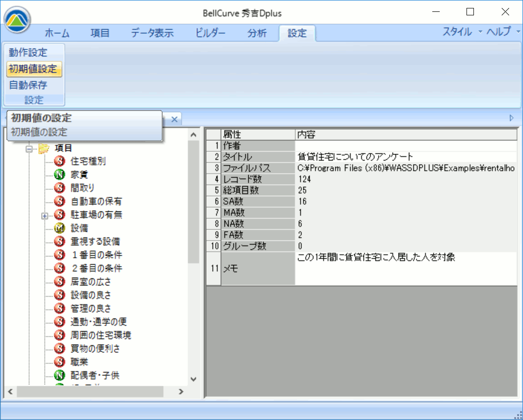This screenshot has height=420, width=523.
Task: Click the 賃貸住宅についてのアンケート title cell
Action: click(x=406, y=157)
